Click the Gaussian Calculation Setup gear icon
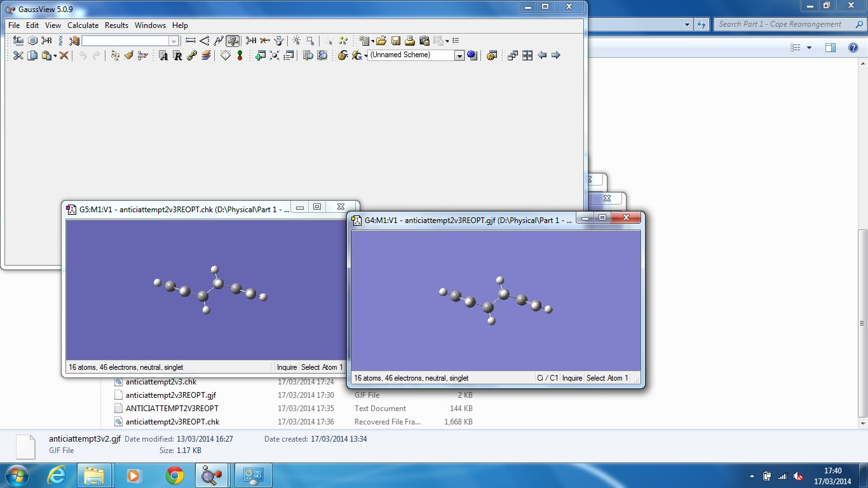 pos(342,55)
